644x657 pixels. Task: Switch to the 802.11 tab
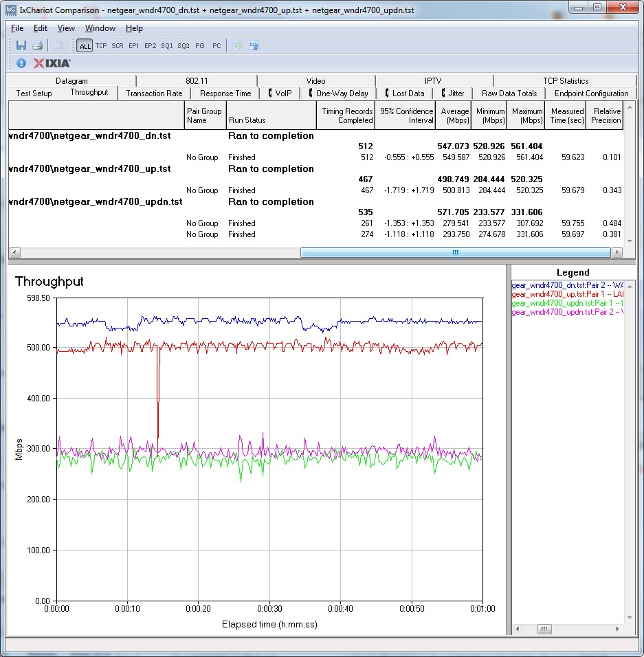pos(197,81)
